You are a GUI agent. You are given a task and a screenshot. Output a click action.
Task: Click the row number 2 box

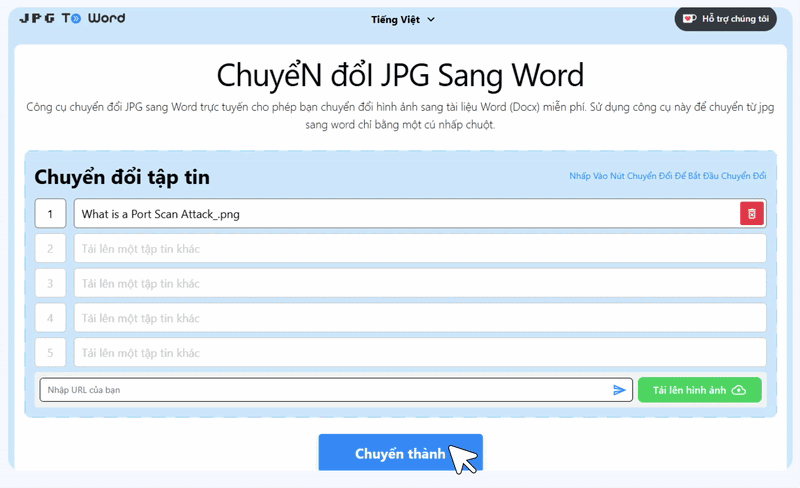50,249
